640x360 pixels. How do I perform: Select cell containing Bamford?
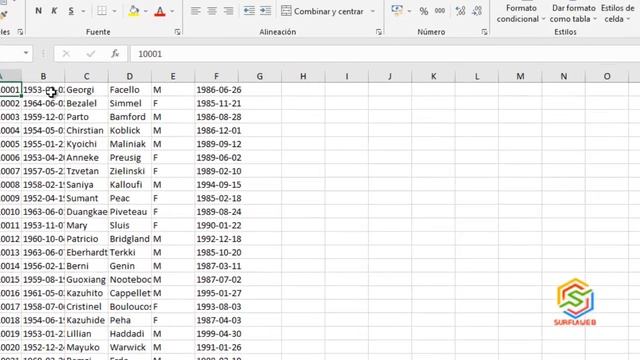(130, 117)
